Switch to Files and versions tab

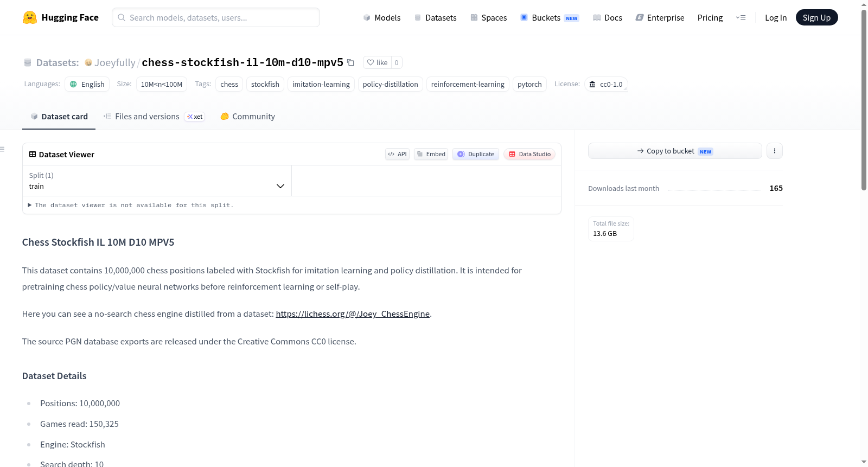pyautogui.click(x=154, y=117)
